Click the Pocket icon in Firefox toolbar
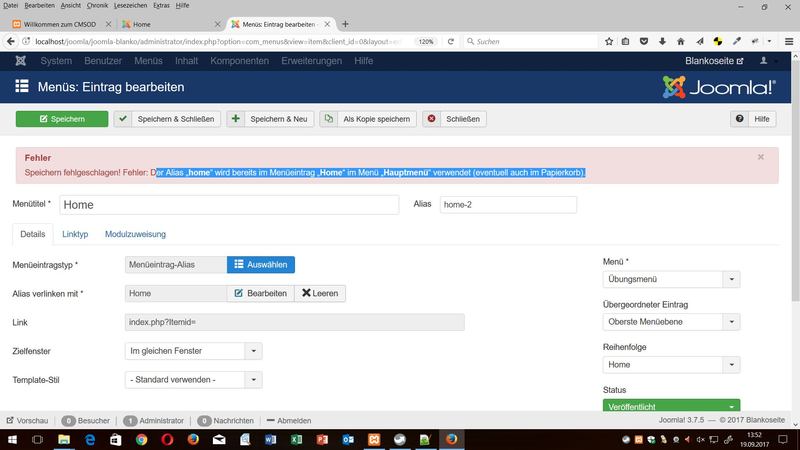Image resolution: width=800 pixels, height=450 pixels. tap(644, 41)
